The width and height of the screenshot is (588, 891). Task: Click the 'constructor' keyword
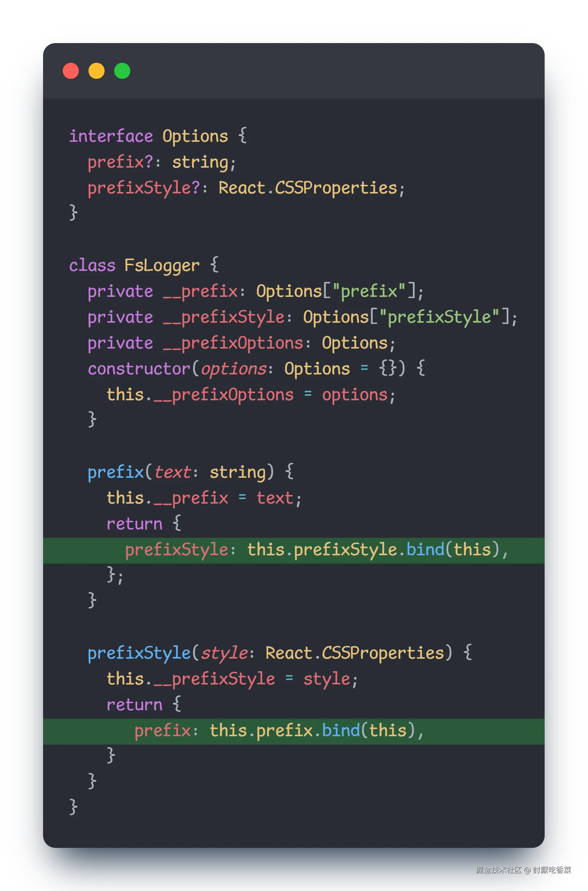(x=139, y=369)
